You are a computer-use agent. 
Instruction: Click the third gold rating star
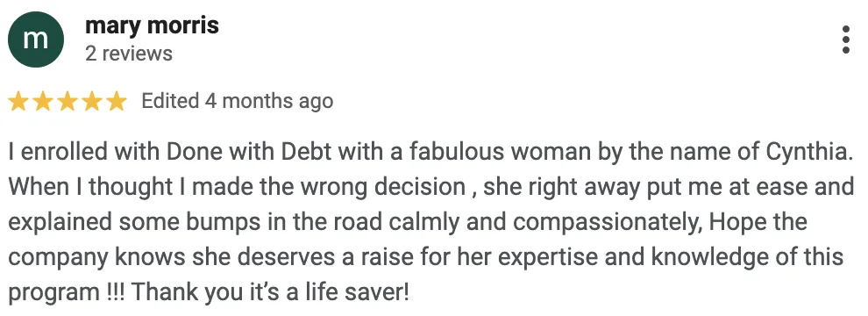click(x=68, y=102)
